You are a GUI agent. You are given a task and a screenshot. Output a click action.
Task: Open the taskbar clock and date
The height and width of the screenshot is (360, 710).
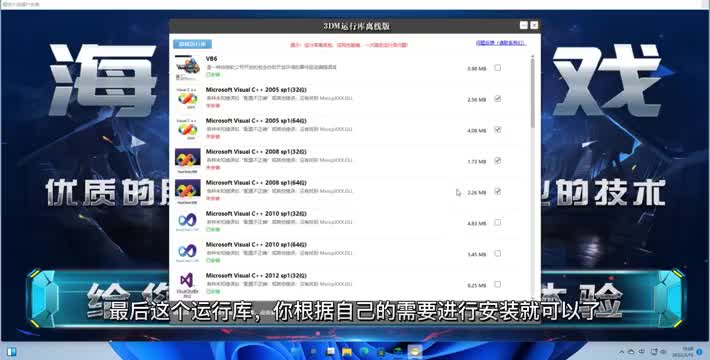[682, 351]
